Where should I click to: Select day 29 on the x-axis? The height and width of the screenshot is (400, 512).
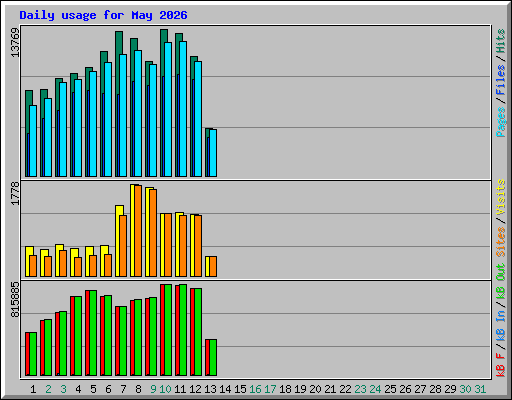[x=450, y=389]
